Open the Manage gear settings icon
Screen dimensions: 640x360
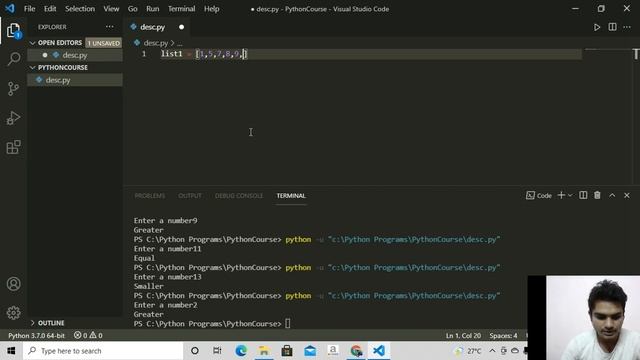[13, 313]
